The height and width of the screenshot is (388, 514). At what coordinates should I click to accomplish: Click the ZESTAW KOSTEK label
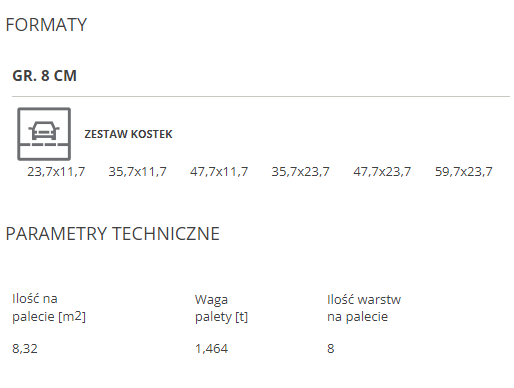128,134
